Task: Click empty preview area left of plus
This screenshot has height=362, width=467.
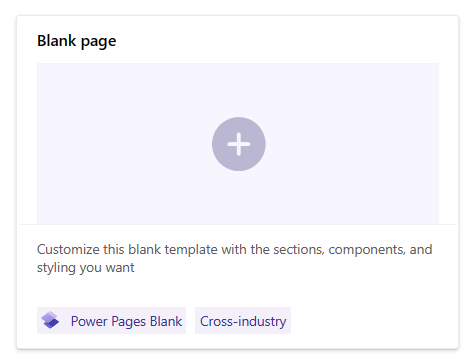Action: pos(124,144)
